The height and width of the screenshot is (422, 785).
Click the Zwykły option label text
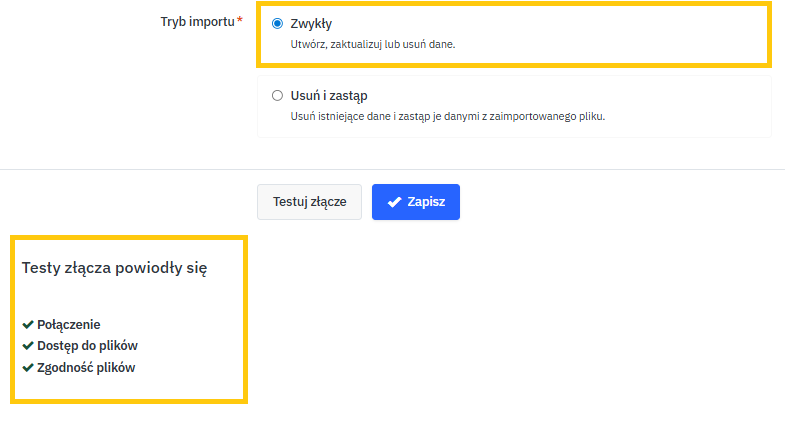(311, 24)
